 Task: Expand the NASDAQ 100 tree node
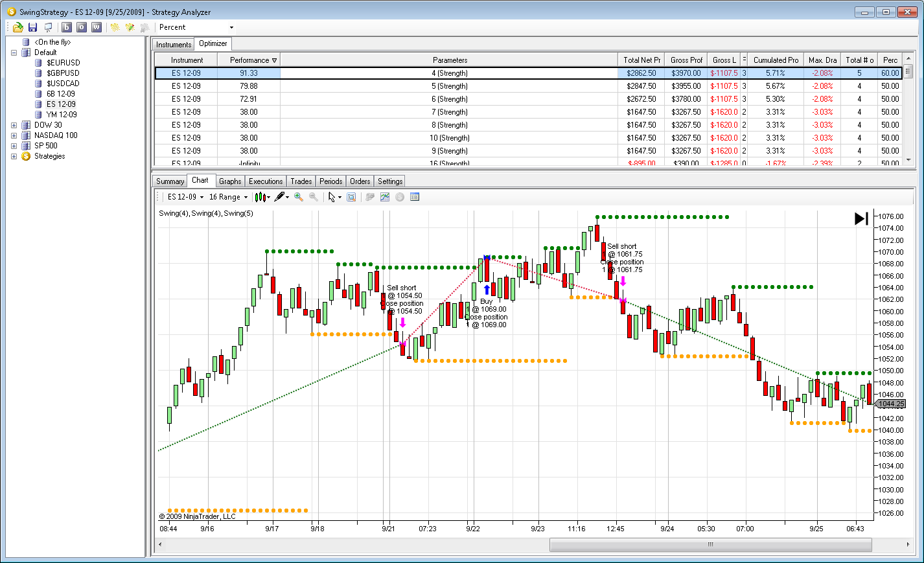click(14, 135)
